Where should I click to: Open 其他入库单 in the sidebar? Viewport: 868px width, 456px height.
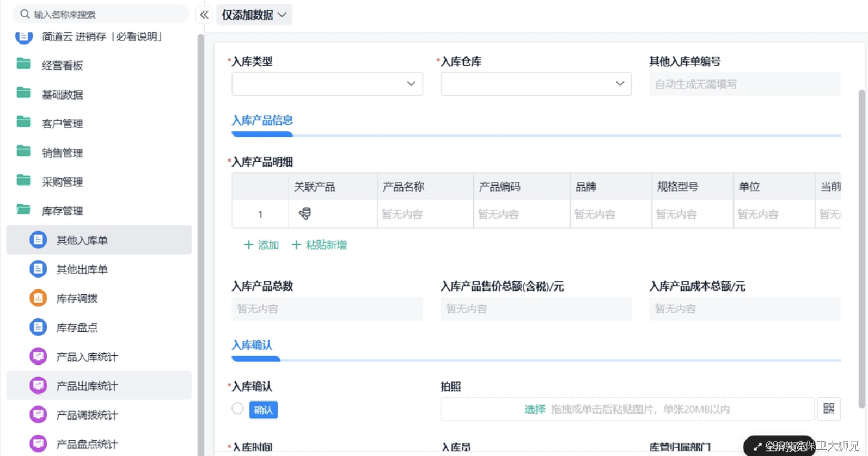(x=99, y=239)
